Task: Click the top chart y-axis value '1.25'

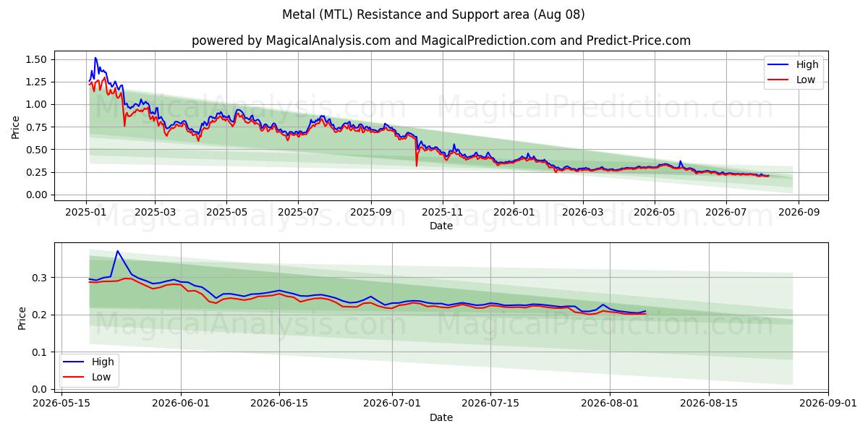Action: click(37, 82)
